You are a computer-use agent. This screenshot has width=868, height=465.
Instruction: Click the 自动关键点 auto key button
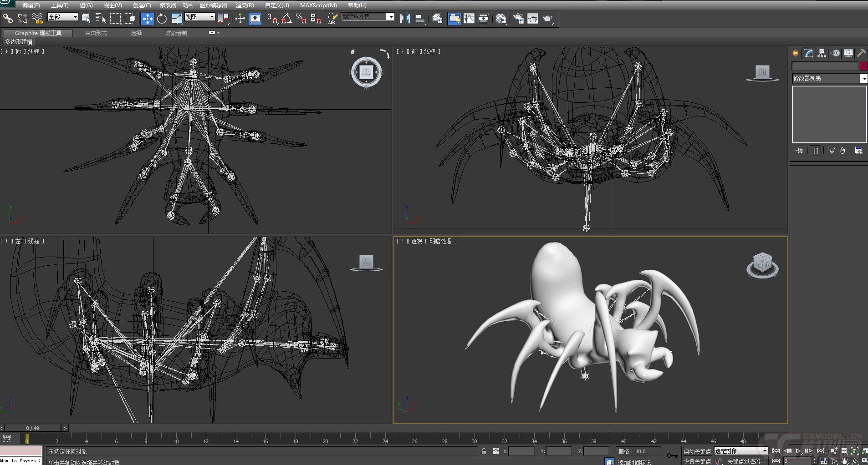[697, 451]
